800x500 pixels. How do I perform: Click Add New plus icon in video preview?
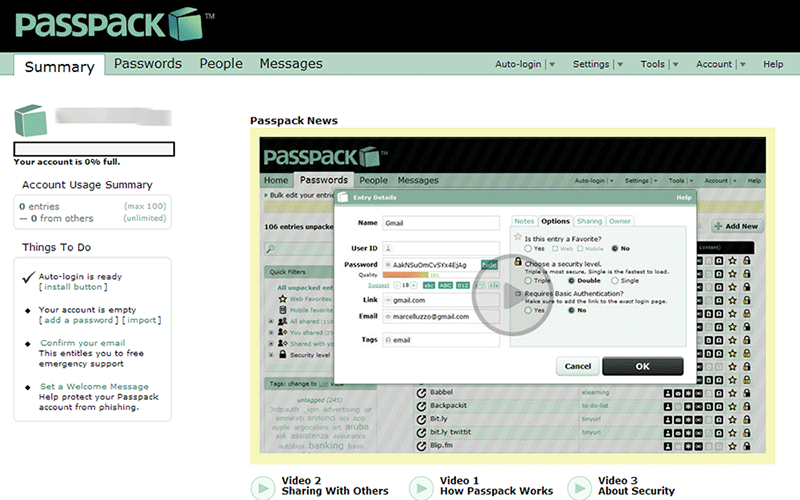[x=719, y=226]
